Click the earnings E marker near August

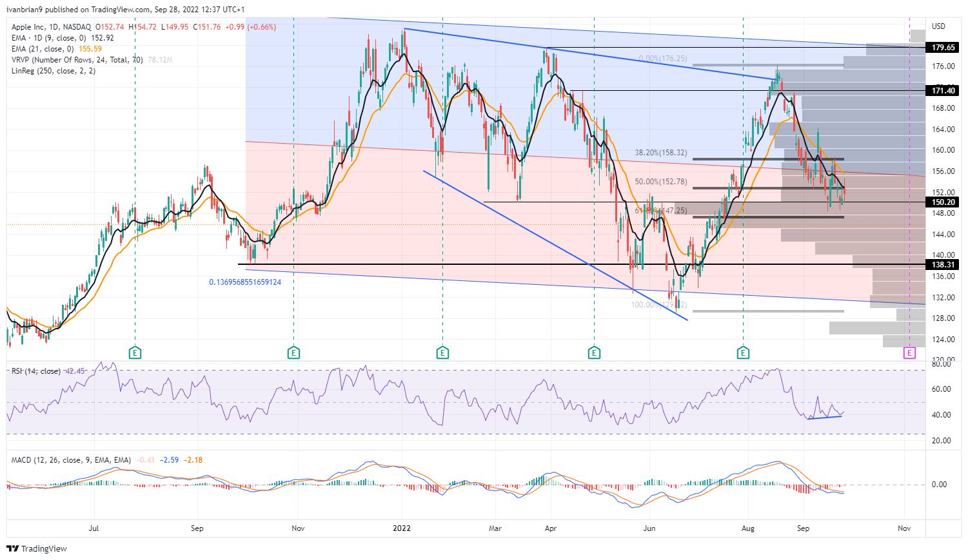743,353
